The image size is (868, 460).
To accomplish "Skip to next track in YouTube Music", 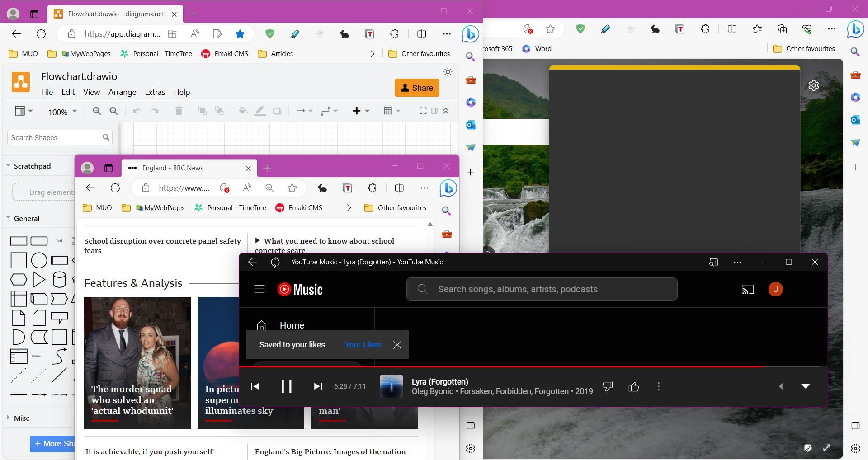I will [318, 386].
